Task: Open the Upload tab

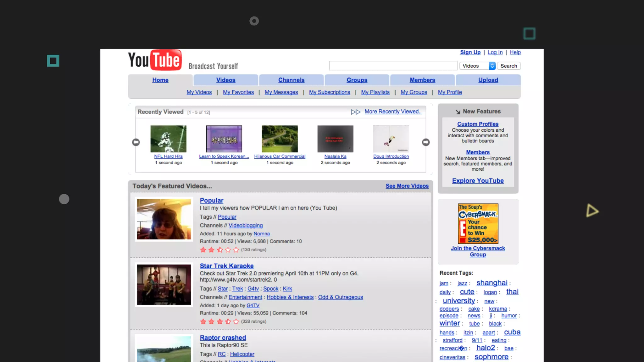Action: point(488,80)
